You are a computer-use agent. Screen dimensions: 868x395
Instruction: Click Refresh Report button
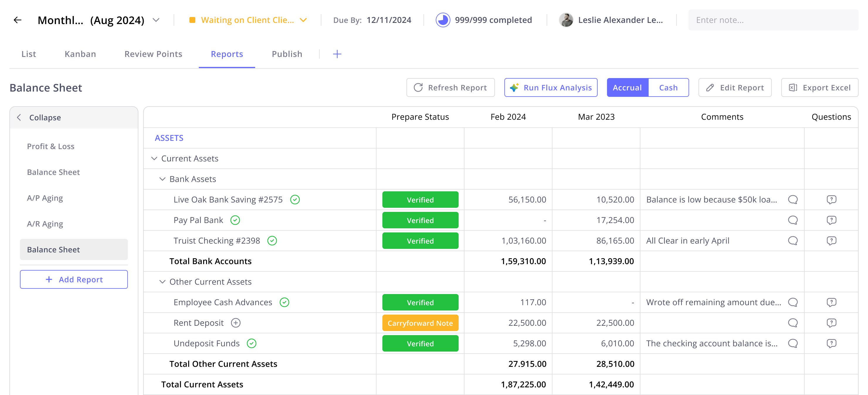[x=450, y=88]
